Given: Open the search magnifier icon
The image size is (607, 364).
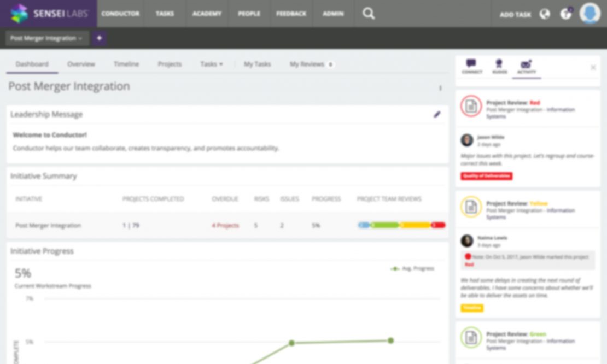Looking at the screenshot, I should point(368,14).
